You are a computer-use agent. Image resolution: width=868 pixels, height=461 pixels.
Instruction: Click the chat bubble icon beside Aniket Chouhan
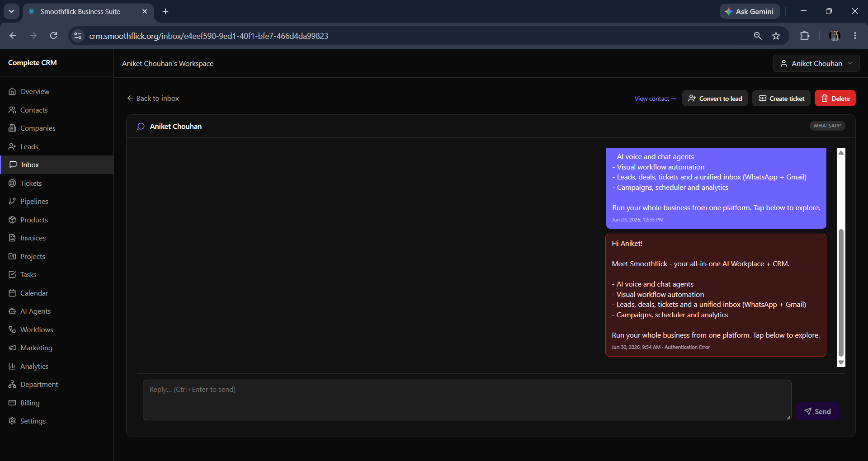pyautogui.click(x=141, y=127)
